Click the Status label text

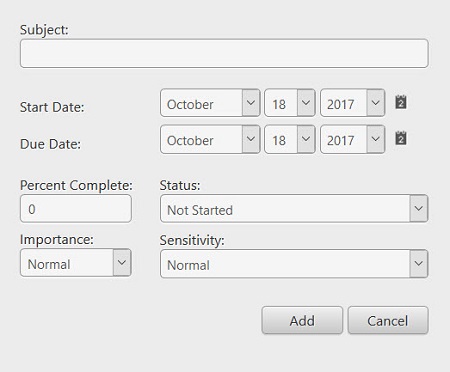(180, 185)
